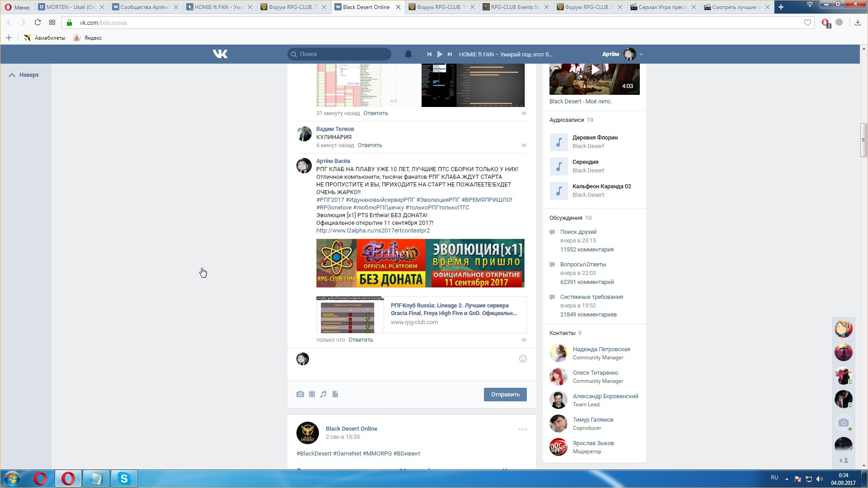
Task: Open Speed Dial start page icon
Action: pos(52,23)
